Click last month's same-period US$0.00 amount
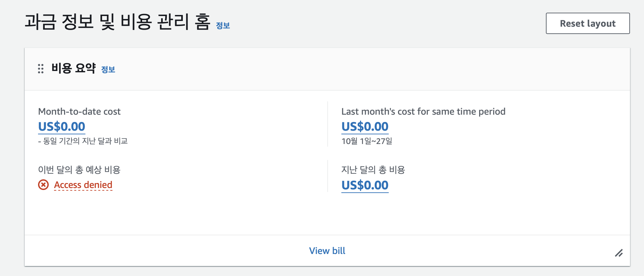The height and width of the screenshot is (276, 644). (365, 127)
